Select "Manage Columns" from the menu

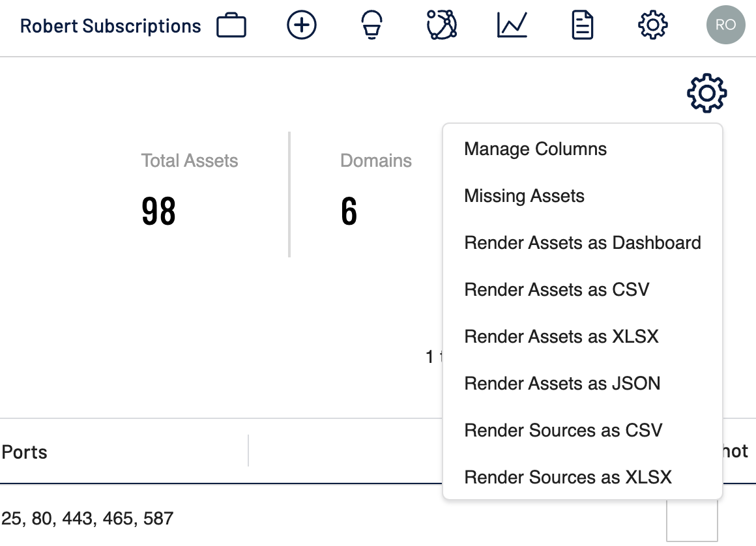click(534, 149)
